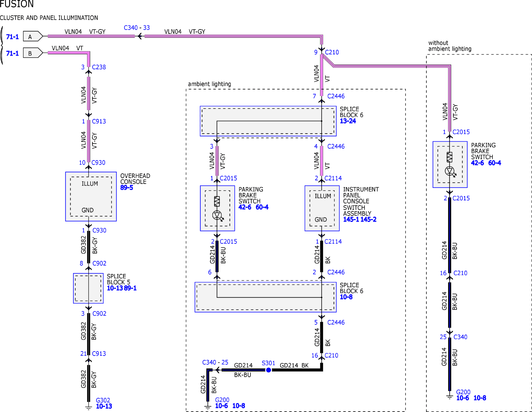
Task: Click the "G302" ground label
Action: 103,400
